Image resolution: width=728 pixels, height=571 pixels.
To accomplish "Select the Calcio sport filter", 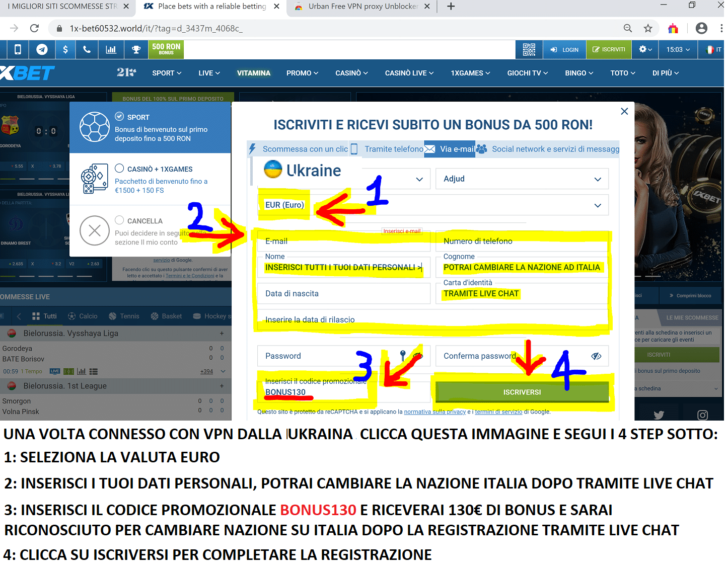I will pos(83,316).
